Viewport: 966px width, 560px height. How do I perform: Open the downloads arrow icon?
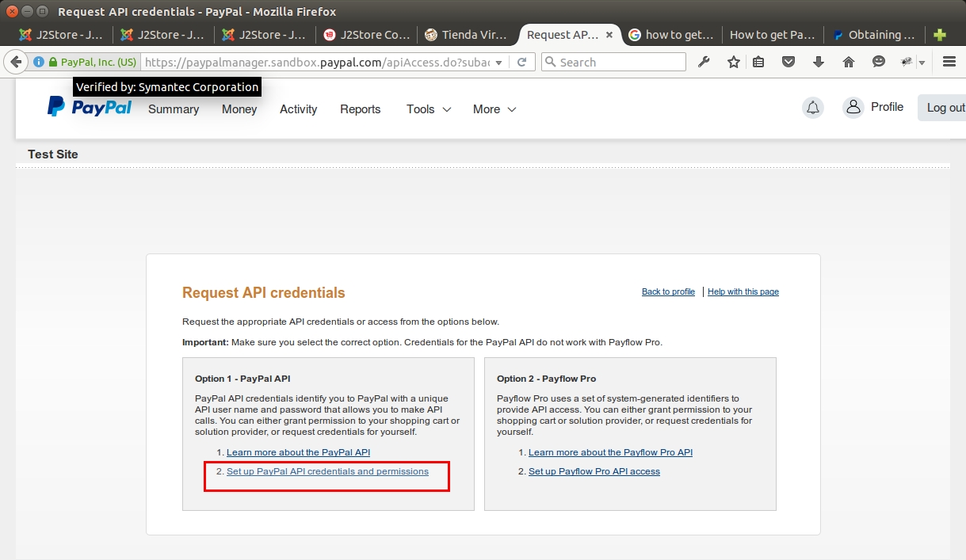coord(819,62)
